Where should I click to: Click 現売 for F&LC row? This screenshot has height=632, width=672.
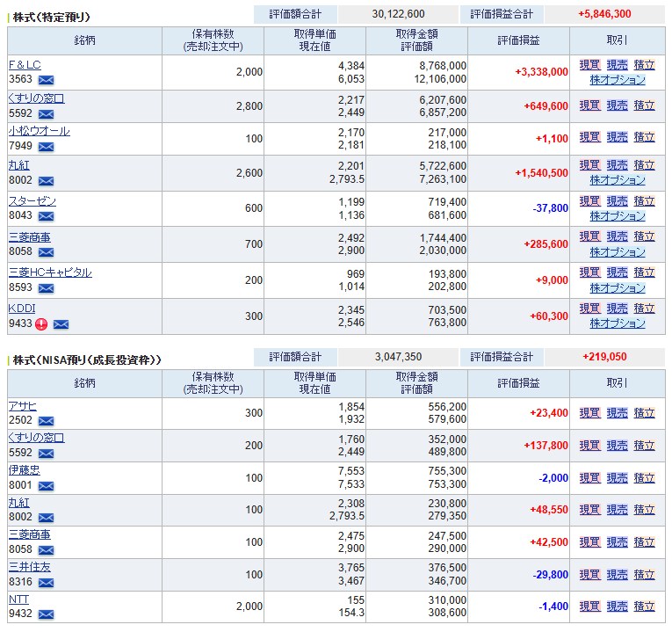(x=618, y=65)
